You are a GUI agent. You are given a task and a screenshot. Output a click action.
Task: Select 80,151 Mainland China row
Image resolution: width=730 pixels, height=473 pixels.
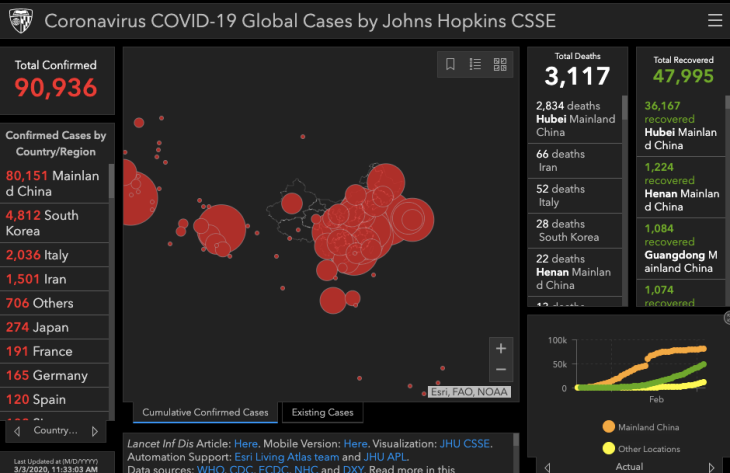tap(54, 183)
